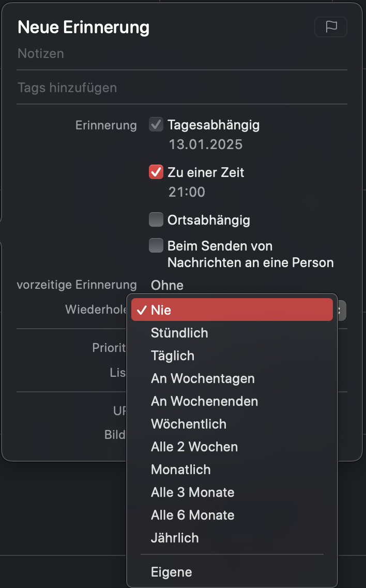Choose Stündlich repeat option
This screenshot has width=366, height=588.
(179, 333)
